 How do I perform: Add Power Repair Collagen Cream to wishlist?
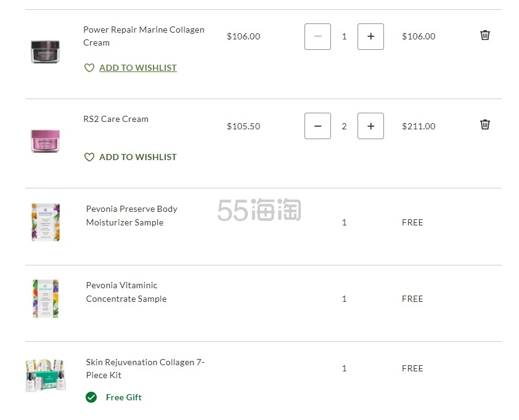[137, 68]
